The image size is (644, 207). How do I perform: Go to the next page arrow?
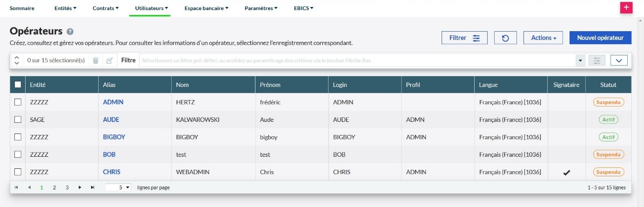80,187
